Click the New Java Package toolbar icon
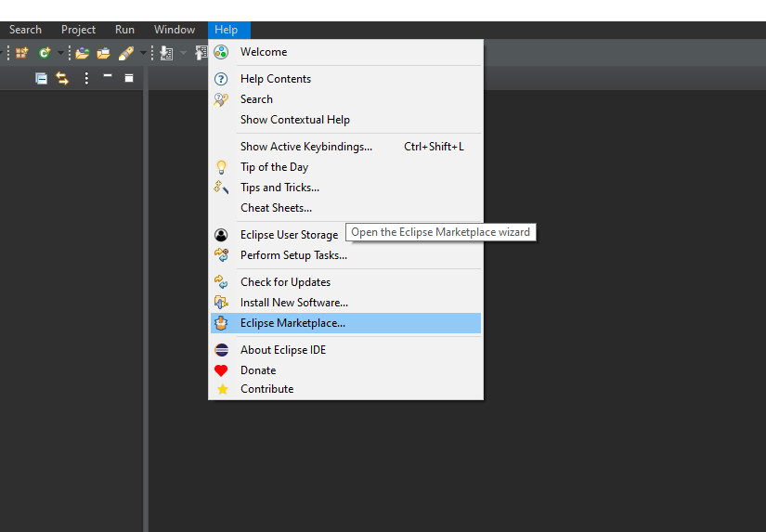 21,53
